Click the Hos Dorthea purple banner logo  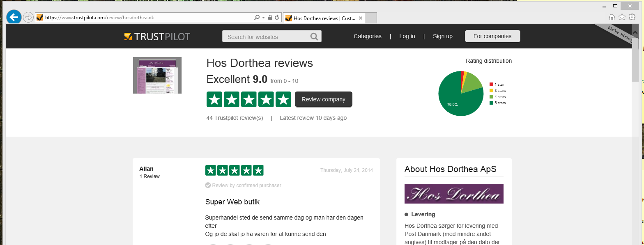454,194
